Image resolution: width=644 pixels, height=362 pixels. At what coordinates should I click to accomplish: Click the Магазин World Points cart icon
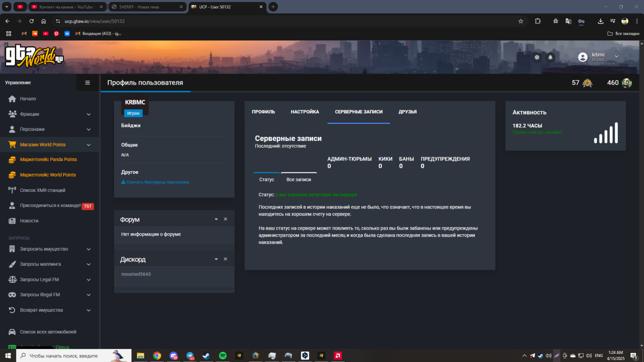click(x=12, y=144)
